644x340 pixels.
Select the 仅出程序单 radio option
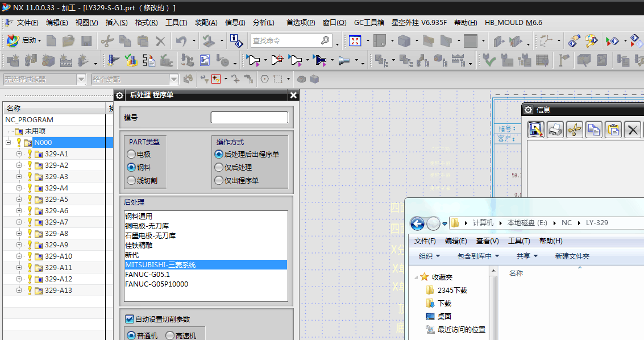(x=219, y=180)
